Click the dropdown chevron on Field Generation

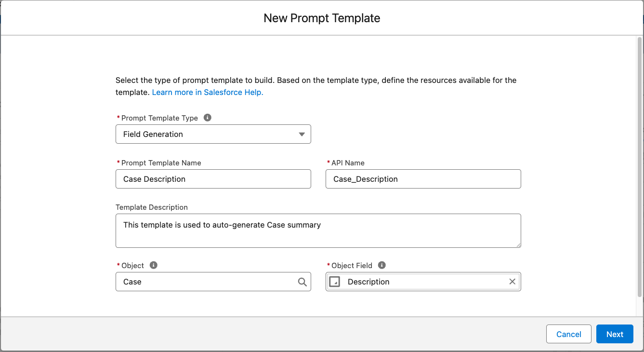click(x=302, y=134)
